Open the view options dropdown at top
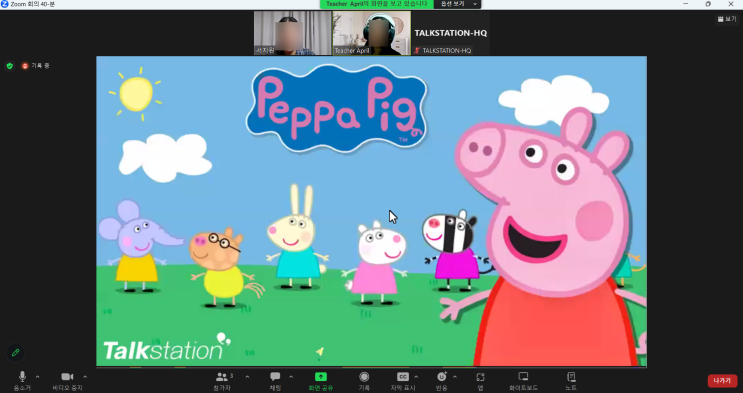The height and width of the screenshot is (393, 743). point(459,4)
